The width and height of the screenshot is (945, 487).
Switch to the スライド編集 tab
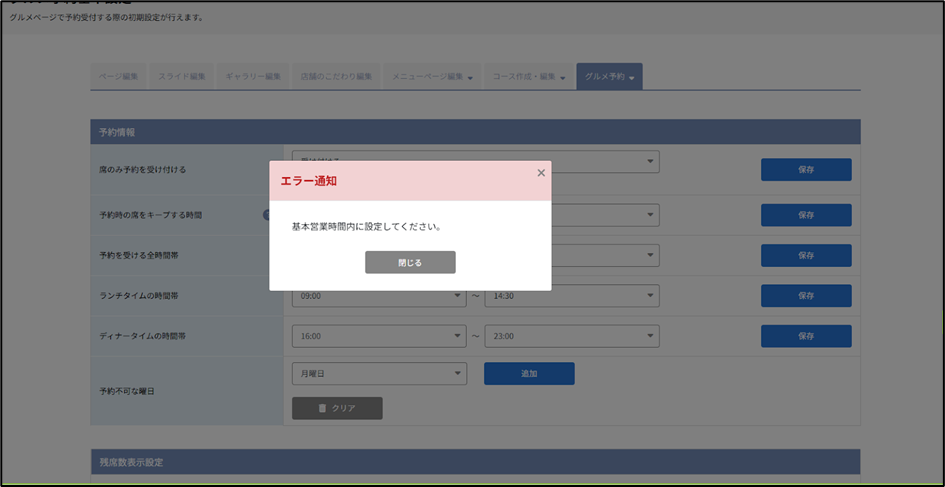[x=181, y=77]
